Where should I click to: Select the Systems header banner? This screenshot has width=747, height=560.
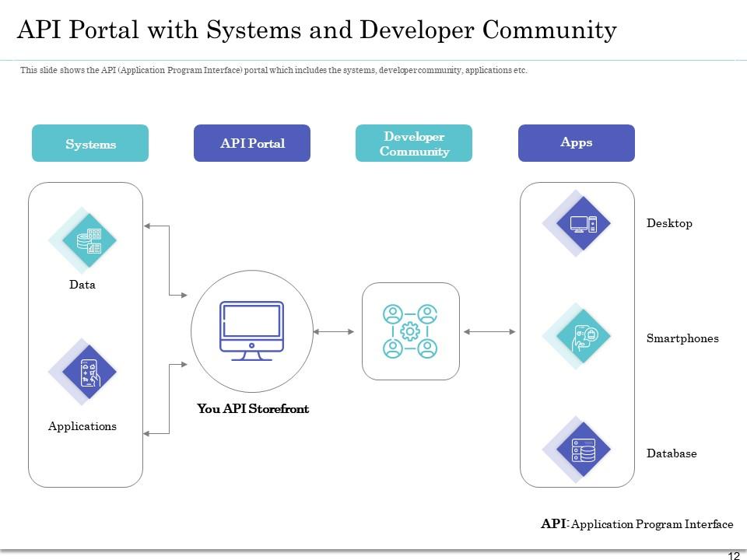(90, 143)
